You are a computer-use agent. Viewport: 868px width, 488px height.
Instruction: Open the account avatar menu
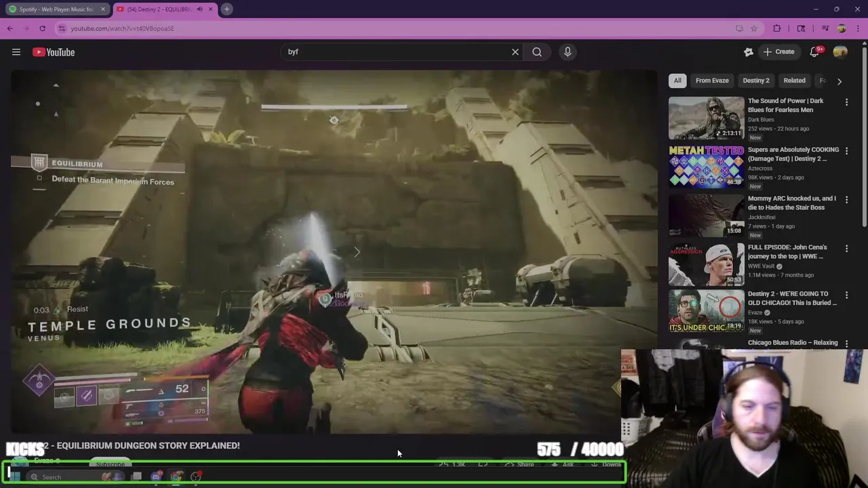[x=840, y=52]
